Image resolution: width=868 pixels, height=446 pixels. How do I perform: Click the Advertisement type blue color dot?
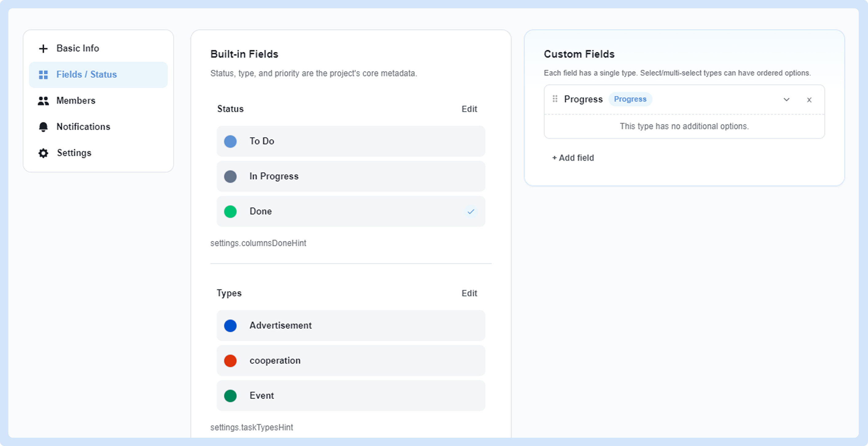230,326
